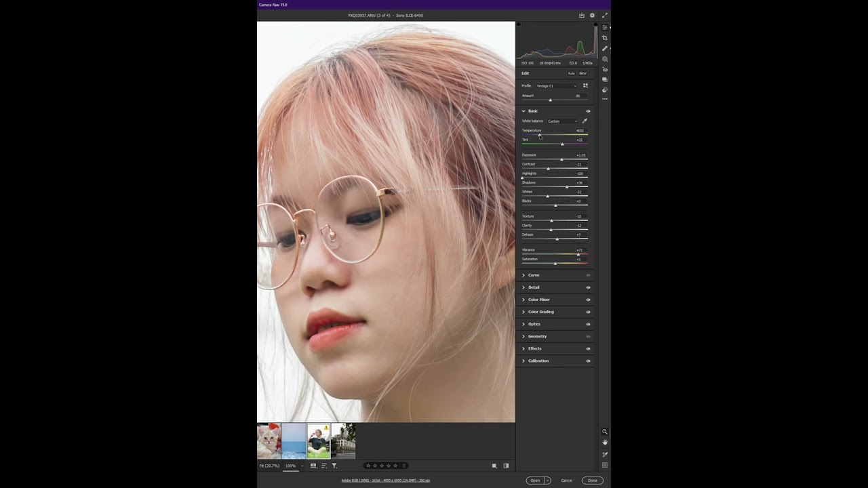Expand the Effects panel
The width and height of the screenshot is (868, 488).
click(524, 348)
